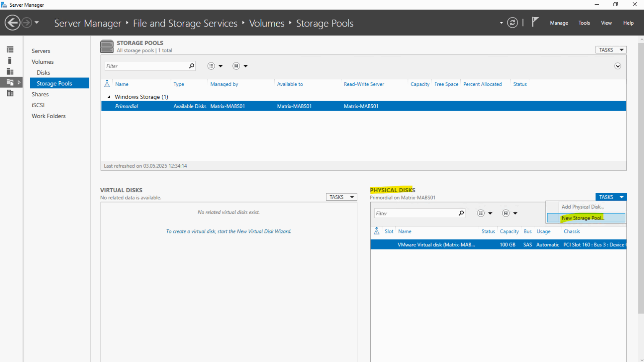Viewport: 644px width, 362px height.
Task: Select the All Servers sidebar icon
Action: 10,71
